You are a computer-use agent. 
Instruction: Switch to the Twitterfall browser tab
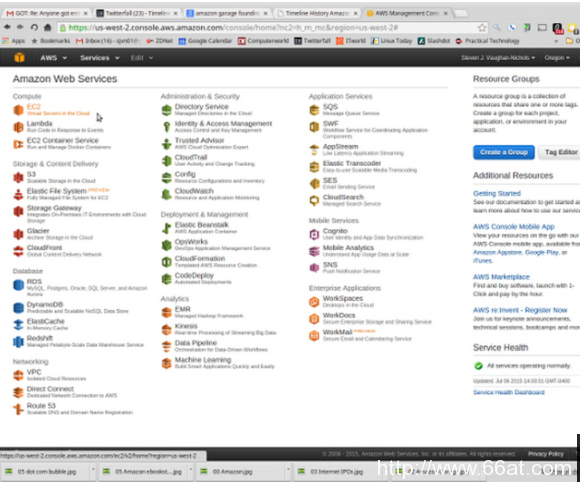(137, 13)
